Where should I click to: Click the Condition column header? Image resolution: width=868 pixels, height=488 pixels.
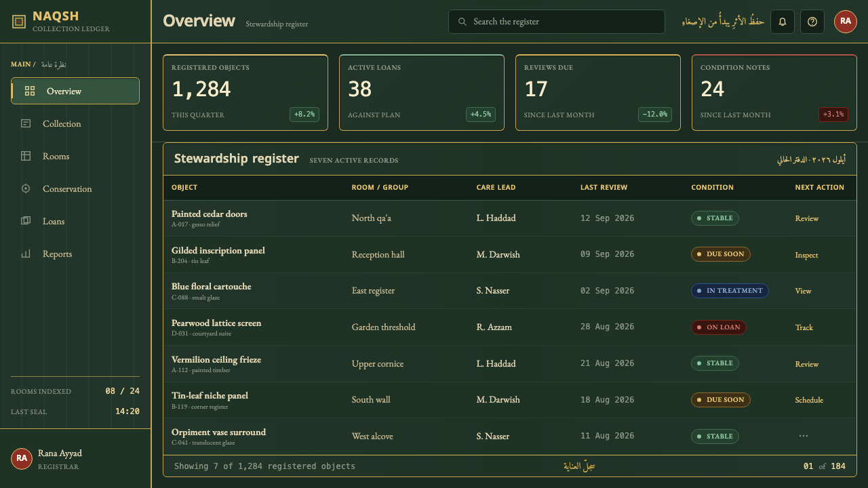[713, 187]
